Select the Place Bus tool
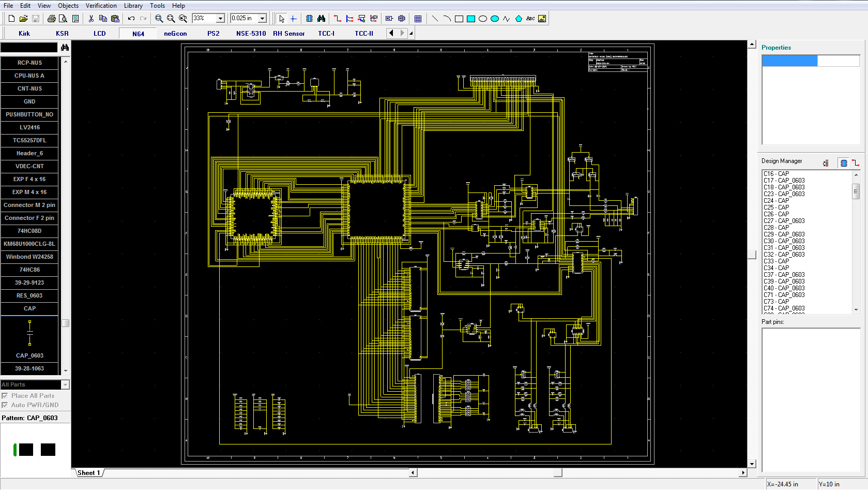Screen dimensions: 868x490 [x=349, y=19]
